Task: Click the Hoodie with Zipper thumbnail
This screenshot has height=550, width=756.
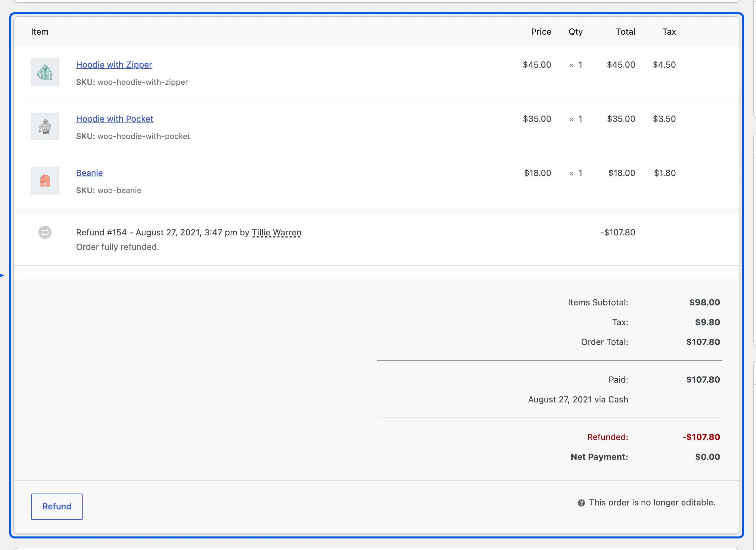Action: (45, 72)
